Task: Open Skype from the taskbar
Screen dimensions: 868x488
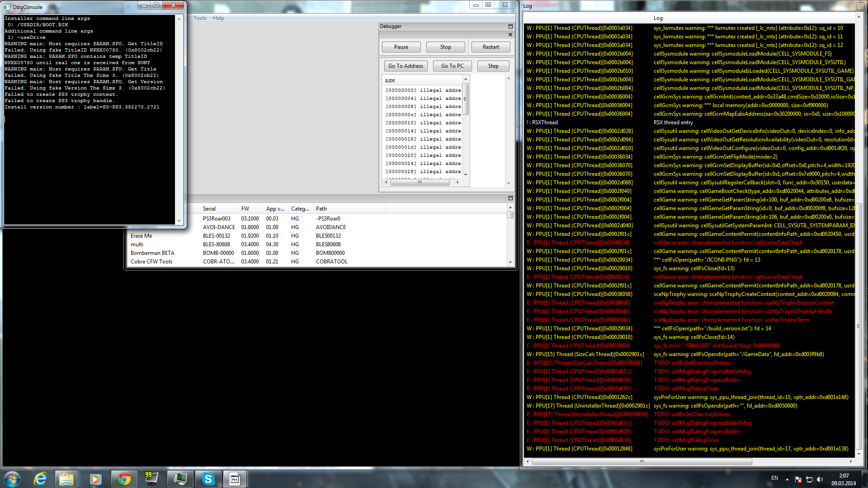Action: coord(208,479)
